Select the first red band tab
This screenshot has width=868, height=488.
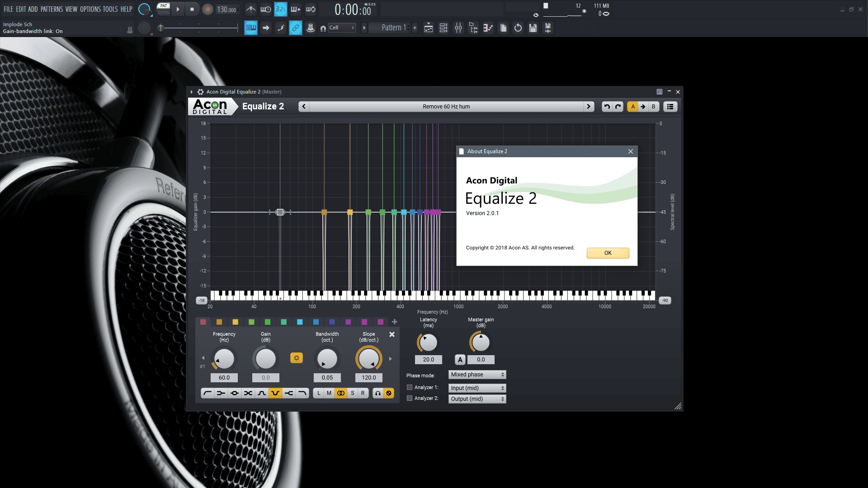pyautogui.click(x=203, y=322)
